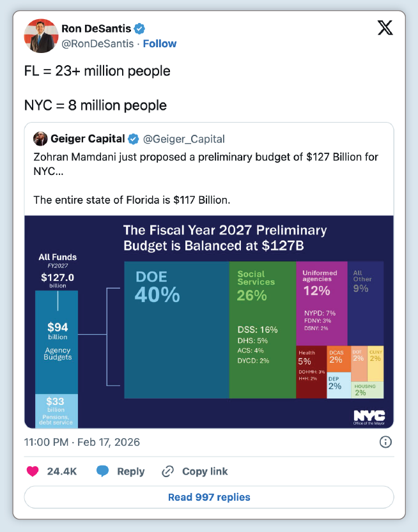Click Ron DeSantis display name
Viewport: 418px width, 532px height.
[96, 28]
